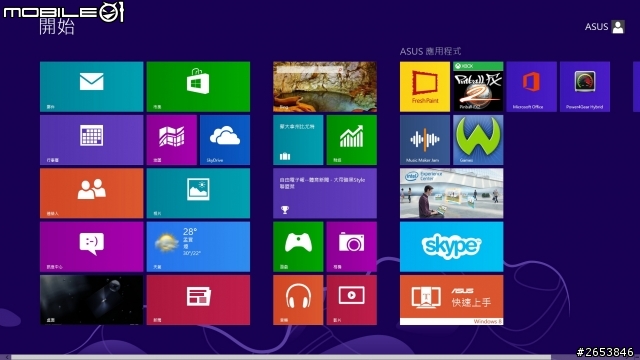Open the Xbox Games tile

coord(298,247)
